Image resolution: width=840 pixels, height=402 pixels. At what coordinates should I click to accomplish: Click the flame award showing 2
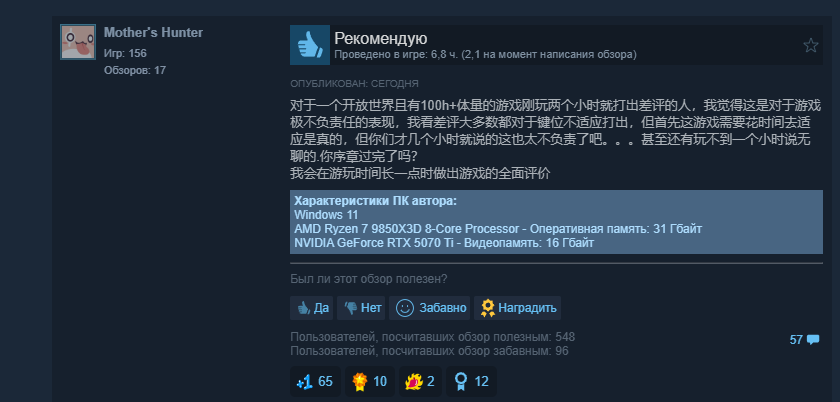421,382
